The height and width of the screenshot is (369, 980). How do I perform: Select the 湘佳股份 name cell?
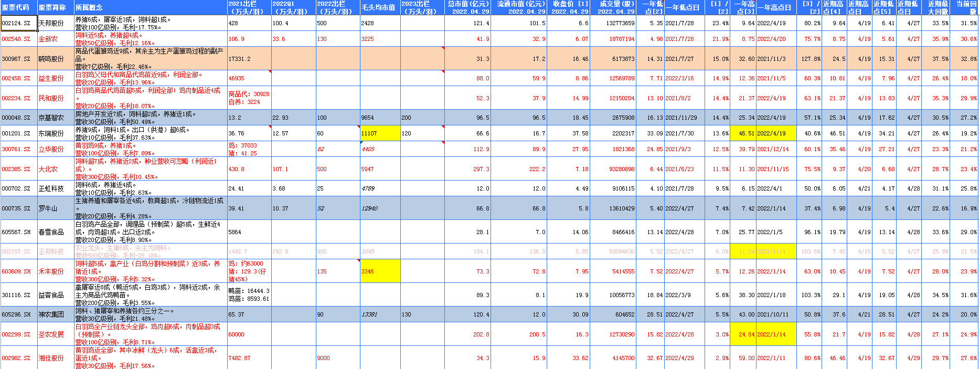[x=56, y=358]
